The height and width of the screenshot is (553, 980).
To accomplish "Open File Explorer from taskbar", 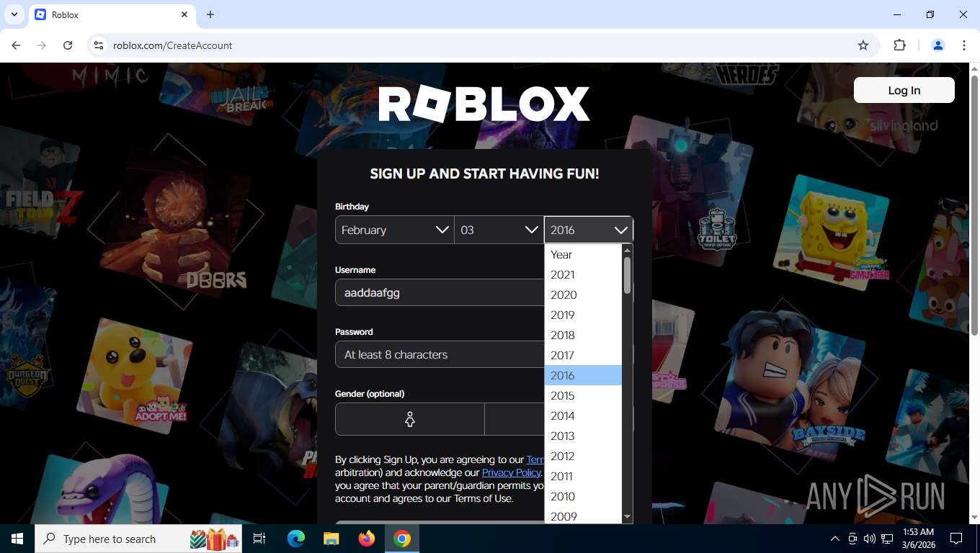I will [x=331, y=539].
